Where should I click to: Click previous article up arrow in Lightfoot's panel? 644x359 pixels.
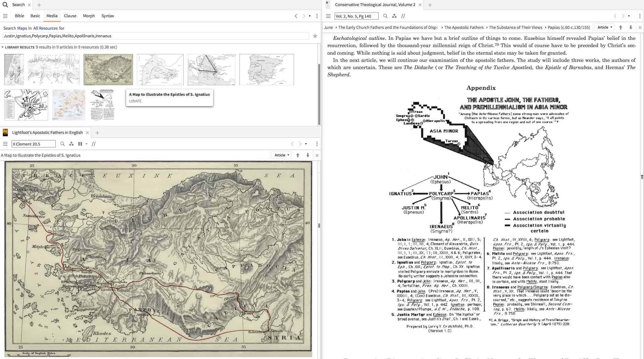[x=297, y=155]
